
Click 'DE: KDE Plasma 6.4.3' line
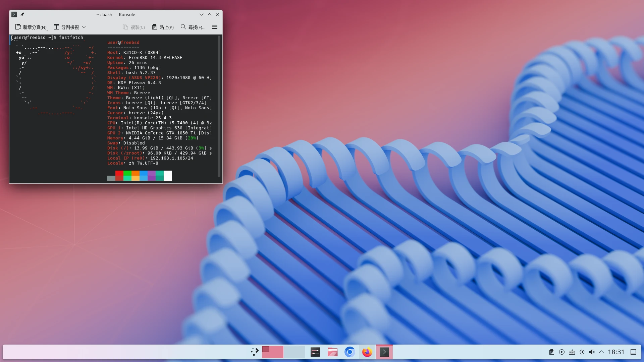[134, 83]
